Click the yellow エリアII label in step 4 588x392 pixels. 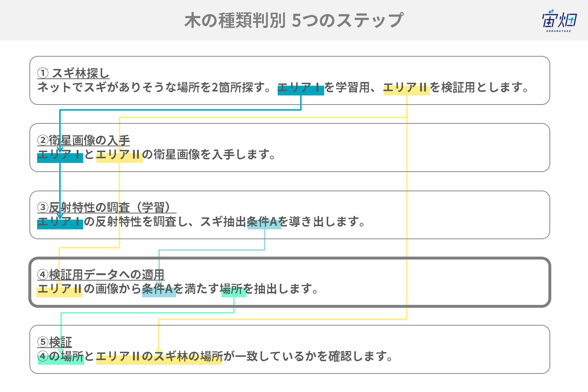click(x=60, y=290)
